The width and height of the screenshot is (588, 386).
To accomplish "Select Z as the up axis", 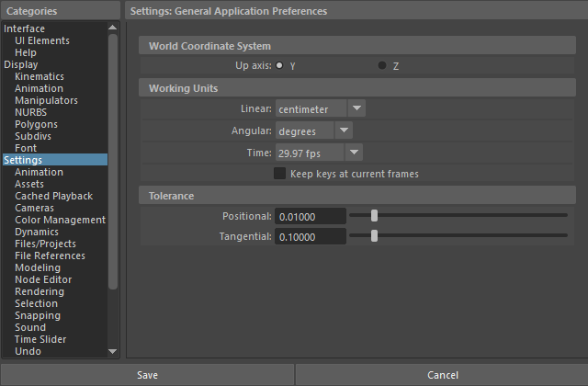I will [x=382, y=65].
